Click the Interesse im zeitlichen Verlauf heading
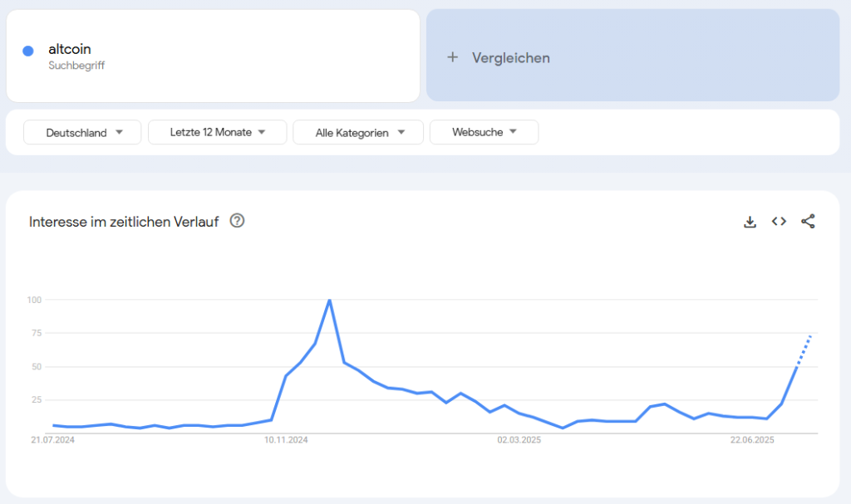The height and width of the screenshot is (504, 851). pos(124,222)
